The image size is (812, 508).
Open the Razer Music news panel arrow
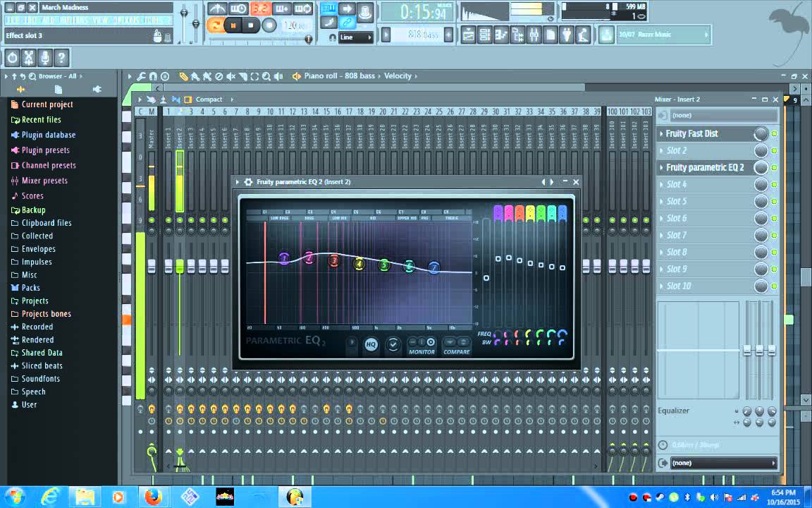tap(706, 35)
